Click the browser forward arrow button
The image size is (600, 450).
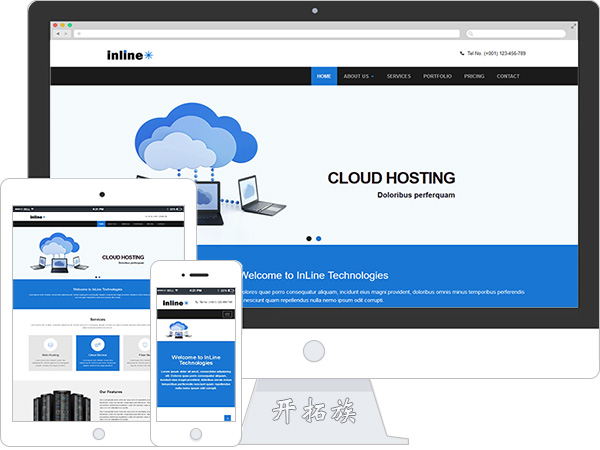(66, 34)
